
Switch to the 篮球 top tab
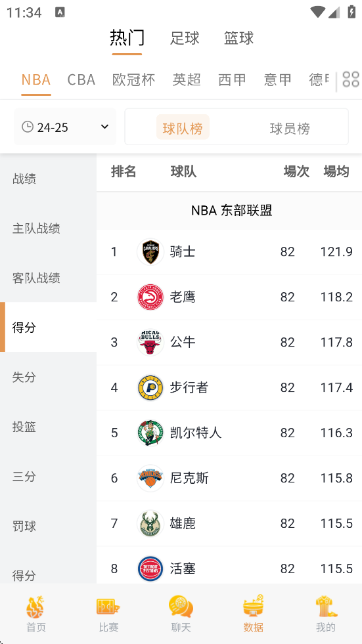238,38
